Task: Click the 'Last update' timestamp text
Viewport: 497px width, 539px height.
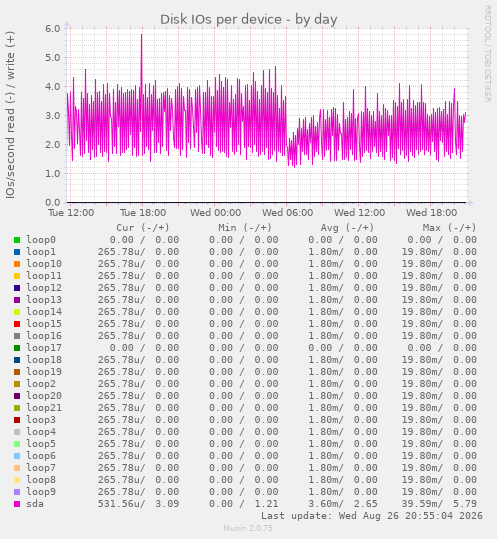Action: coord(372,516)
